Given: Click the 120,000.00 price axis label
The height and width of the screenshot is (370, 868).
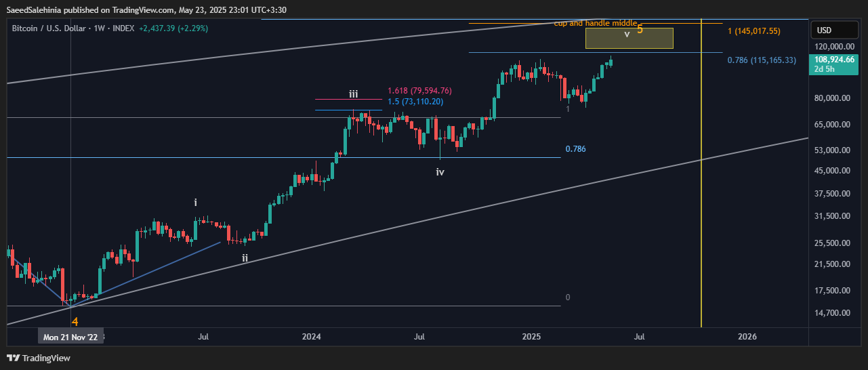Looking at the screenshot, I should point(835,47).
